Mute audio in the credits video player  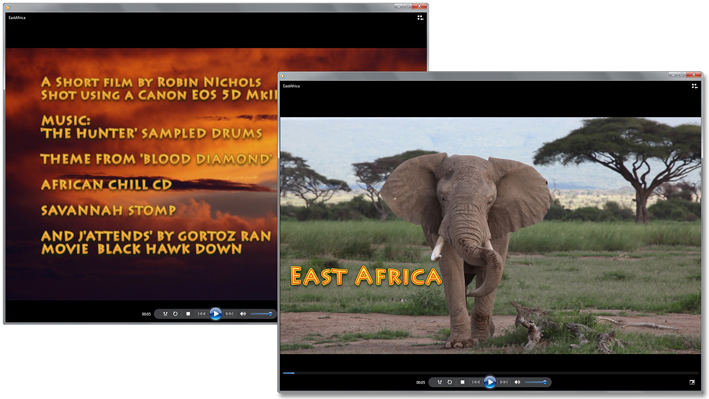click(x=243, y=314)
